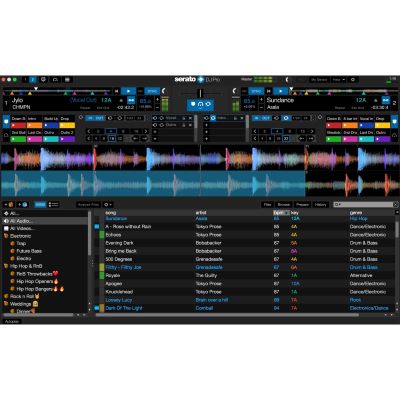
Task: Open the Help dropdown
Action: click(339, 80)
